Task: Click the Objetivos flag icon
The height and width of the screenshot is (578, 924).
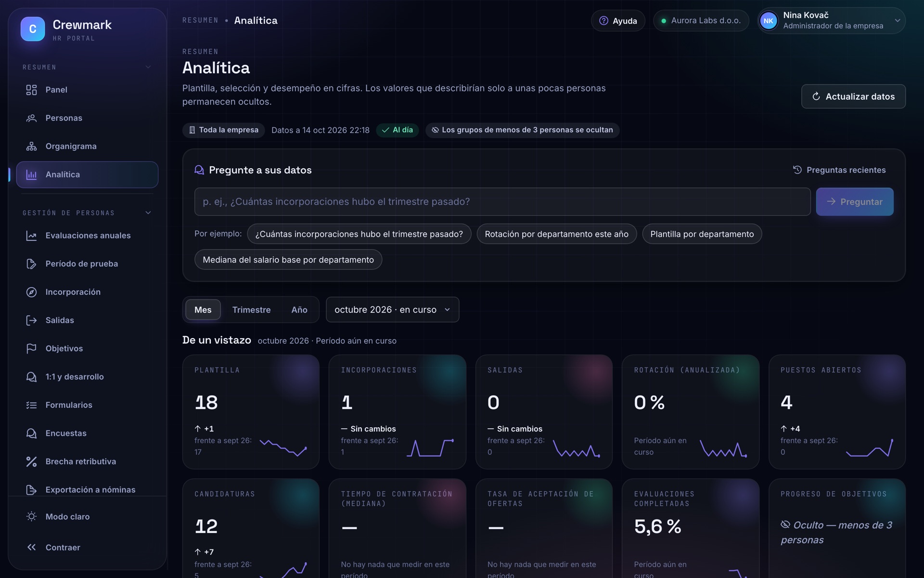Action: (31, 348)
